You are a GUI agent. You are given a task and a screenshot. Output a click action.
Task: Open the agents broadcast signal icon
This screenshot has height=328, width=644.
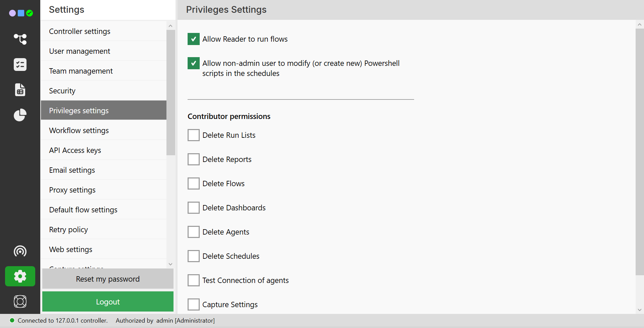coord(20,251)
